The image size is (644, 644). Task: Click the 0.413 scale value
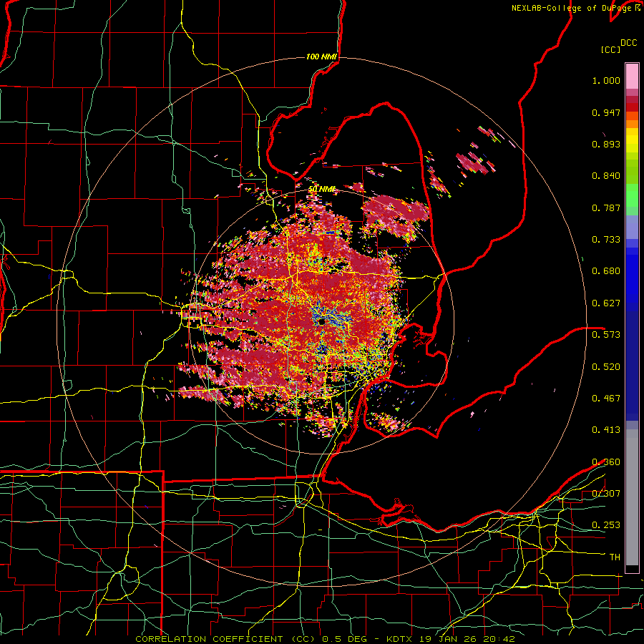pyautogui.click(x=606, y=430)
